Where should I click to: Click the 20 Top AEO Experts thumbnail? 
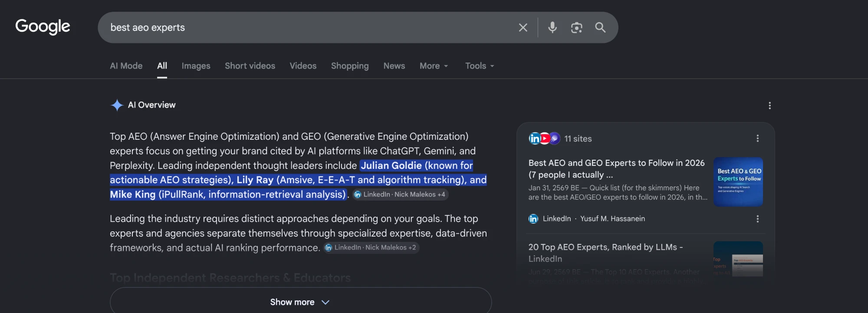[738, 259]
